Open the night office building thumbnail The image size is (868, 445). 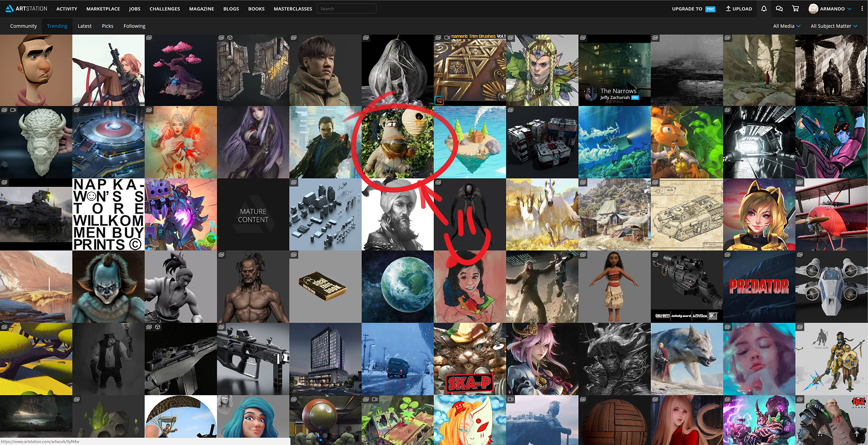click(325, 359)
